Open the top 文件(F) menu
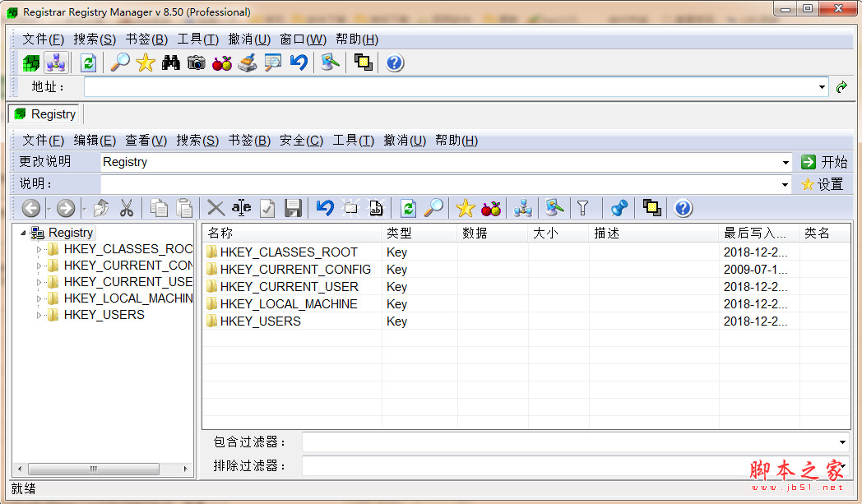This screenshot has height=504, width=862. (43, 39)
